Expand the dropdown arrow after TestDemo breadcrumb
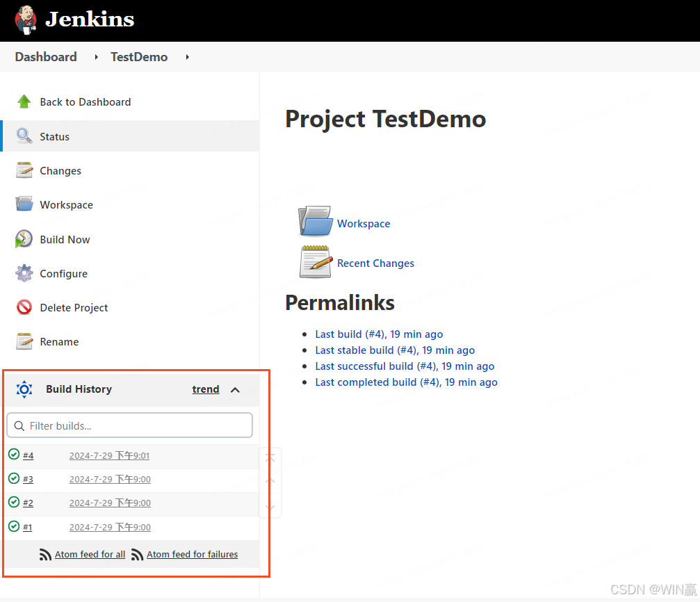 click(x=188, y=57)
